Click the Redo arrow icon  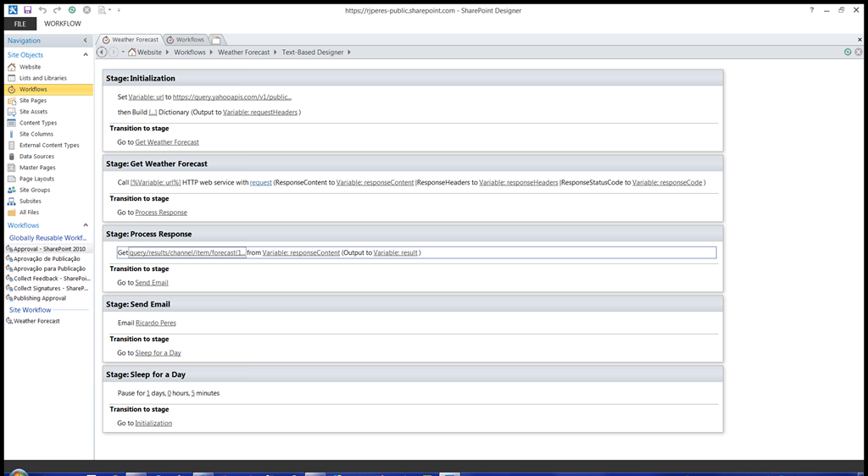pyautogui.click(x=57, y=10)
